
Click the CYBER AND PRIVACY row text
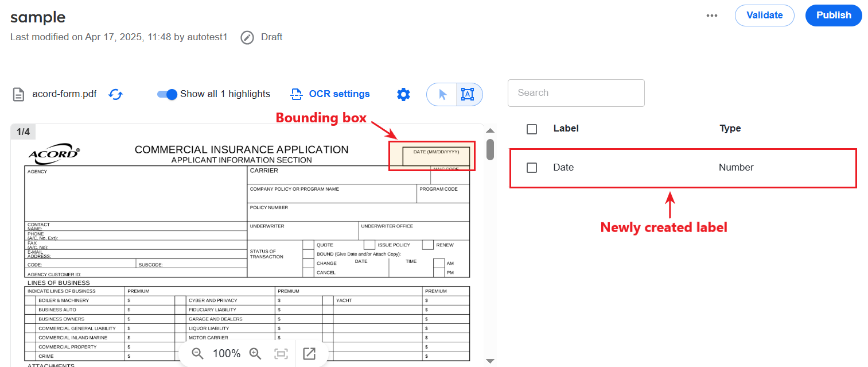tap(213, 300)
